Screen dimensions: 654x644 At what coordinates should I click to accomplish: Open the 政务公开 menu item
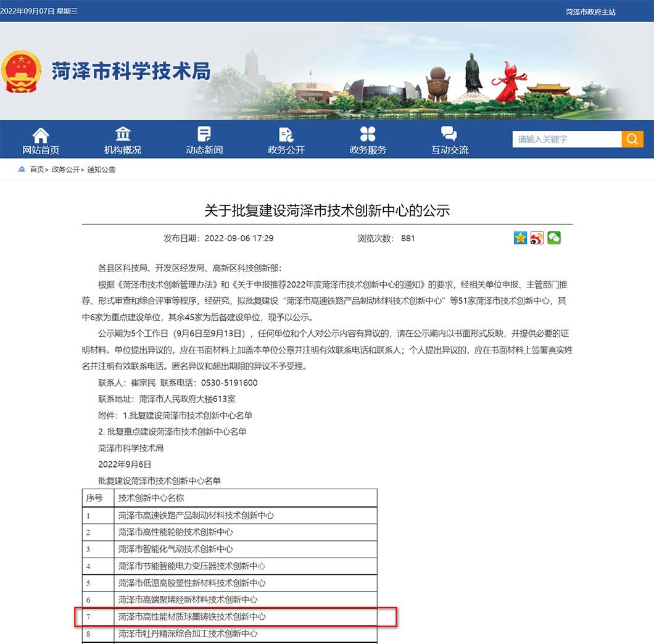286,150
